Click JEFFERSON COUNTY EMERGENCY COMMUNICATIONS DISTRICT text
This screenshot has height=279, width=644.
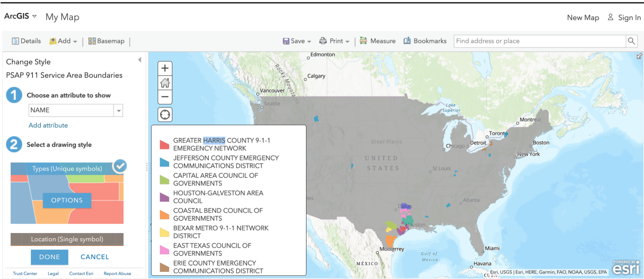(226, 162)
